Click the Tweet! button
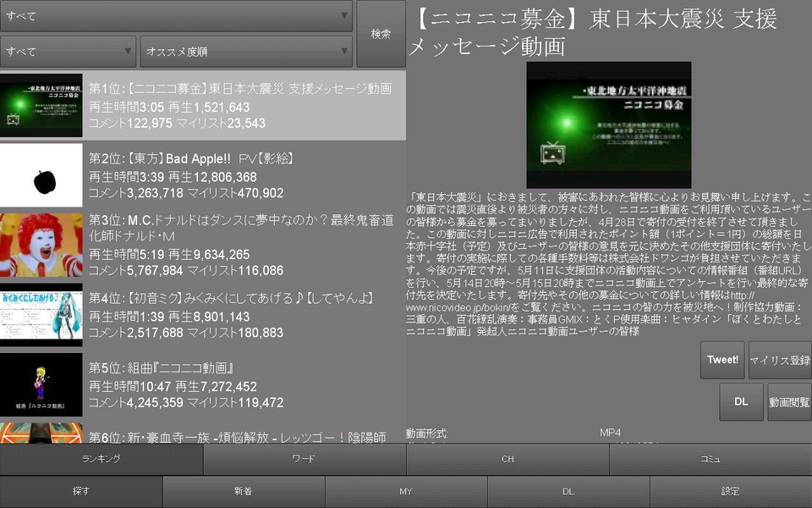The width and height of the screenshot is (812, 508). pyautogui.click(x=722, y=360)
